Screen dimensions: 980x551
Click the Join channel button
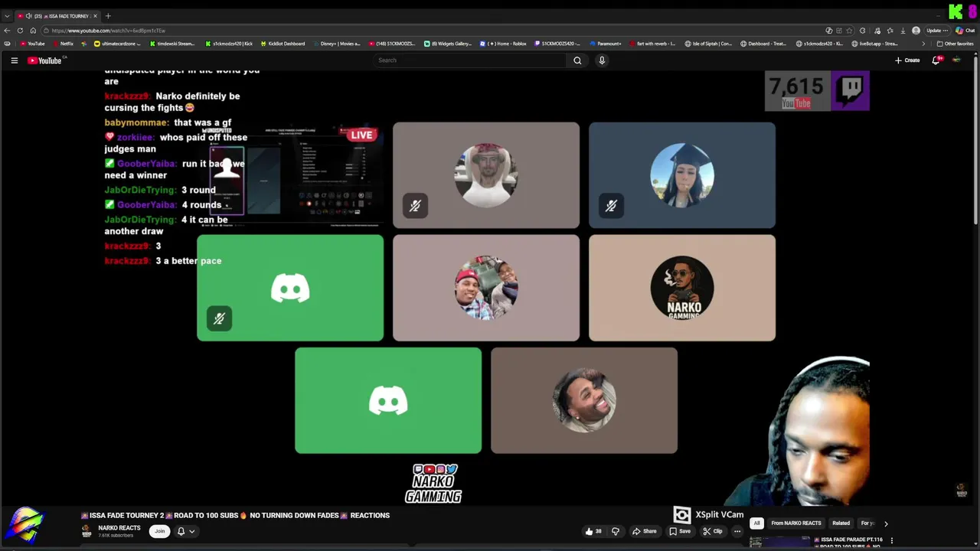point(159,531)
